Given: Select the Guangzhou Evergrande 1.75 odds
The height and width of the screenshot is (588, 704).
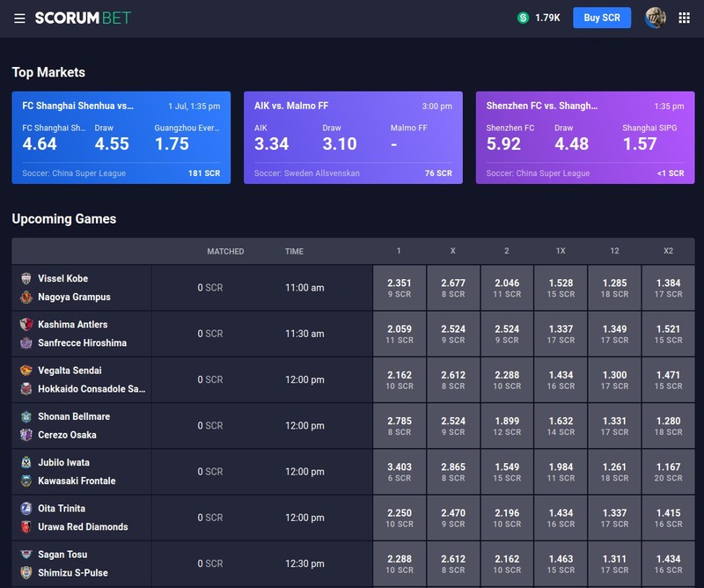Looking at the screenshot, I should 172,143.
